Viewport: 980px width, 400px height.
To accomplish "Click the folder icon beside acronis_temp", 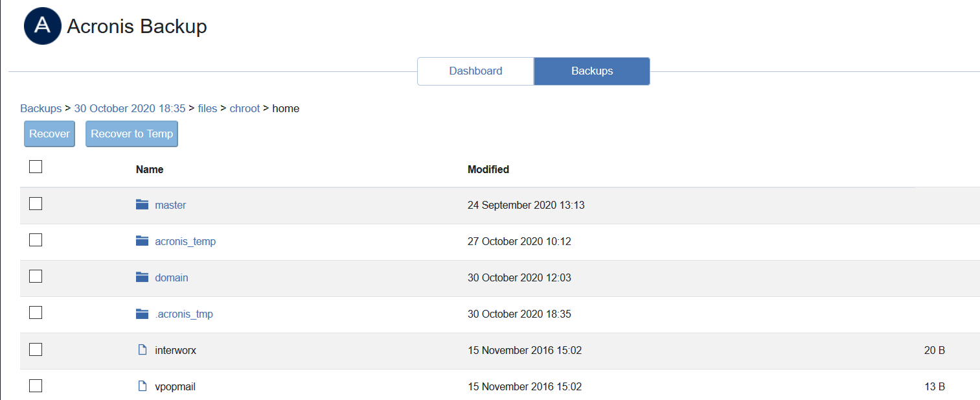I will tap(142, 241).
